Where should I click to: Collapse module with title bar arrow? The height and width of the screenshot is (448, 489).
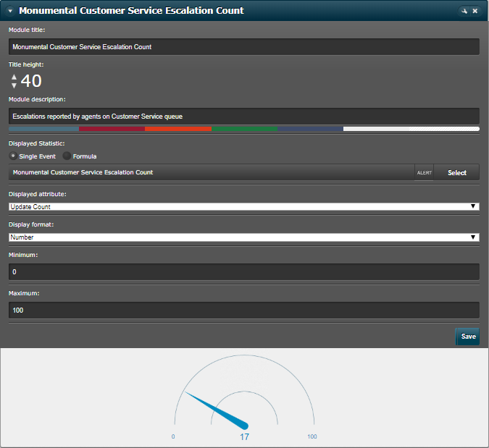pyautogui.click(x=10, y=11)
